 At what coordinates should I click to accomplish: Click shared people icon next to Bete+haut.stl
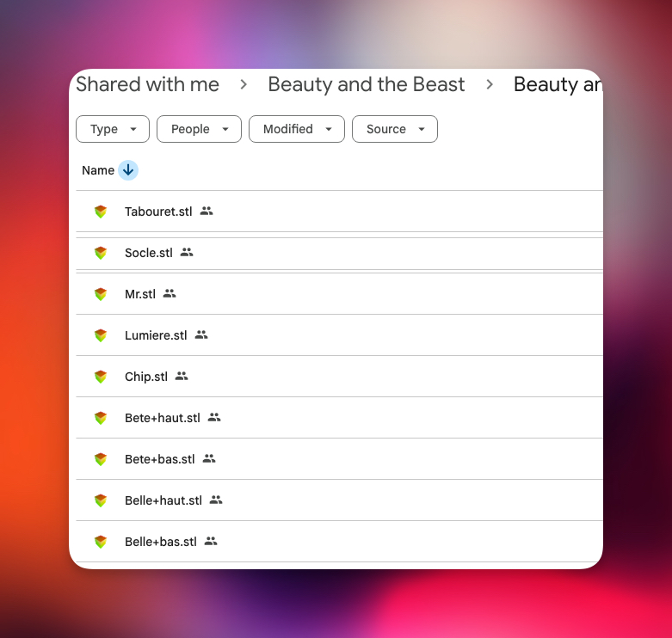click(214, 418)
